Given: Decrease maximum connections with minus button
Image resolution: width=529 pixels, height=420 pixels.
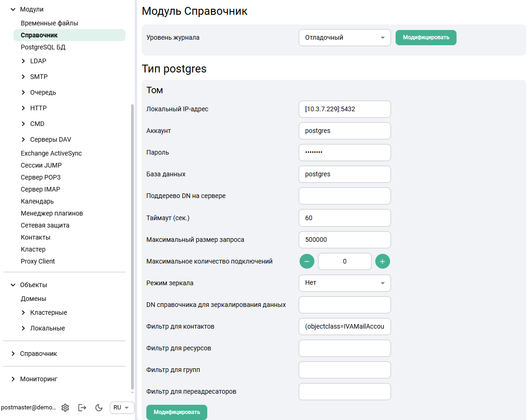Looking at the screenshot, I should pos(307,261).
